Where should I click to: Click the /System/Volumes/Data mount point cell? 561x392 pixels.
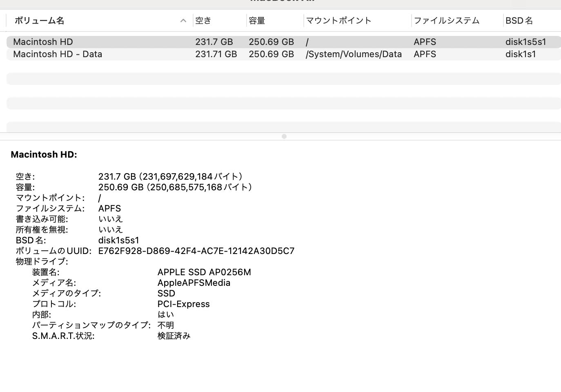point(354,54)
